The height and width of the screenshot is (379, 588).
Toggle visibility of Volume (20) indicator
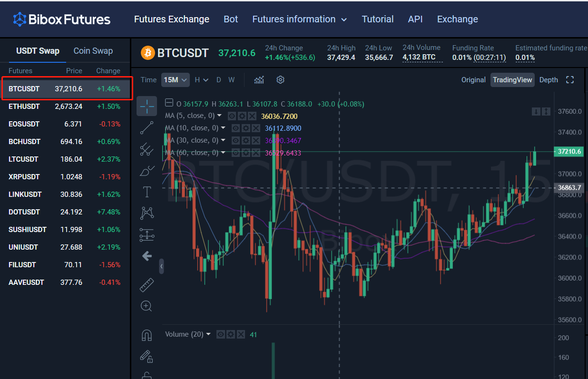point(221,334)
